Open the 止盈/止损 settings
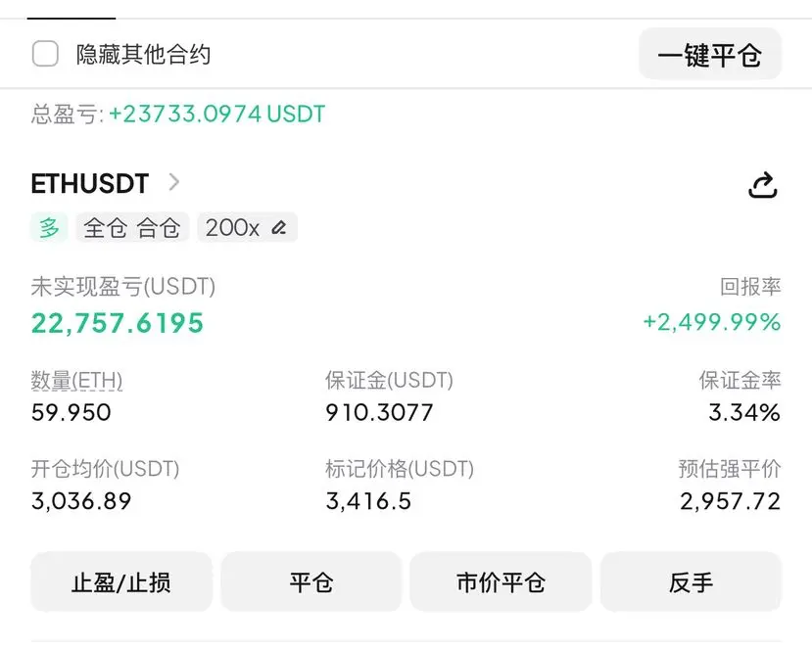The height and width of the screenshot is (649, 812). tap(121, 581)
